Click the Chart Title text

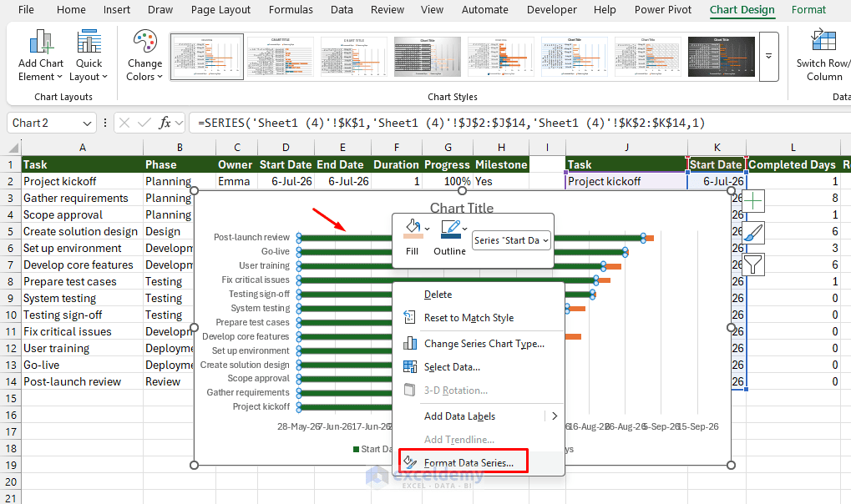point(462,208)
